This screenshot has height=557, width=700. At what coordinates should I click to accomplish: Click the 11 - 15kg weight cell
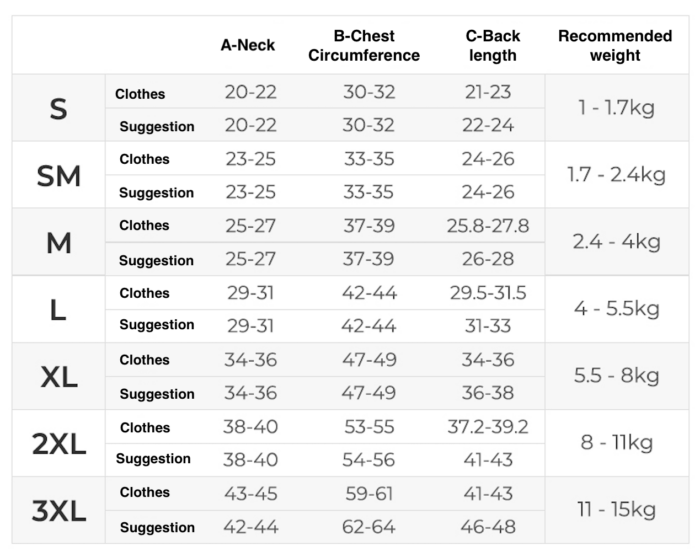[616, 510]
